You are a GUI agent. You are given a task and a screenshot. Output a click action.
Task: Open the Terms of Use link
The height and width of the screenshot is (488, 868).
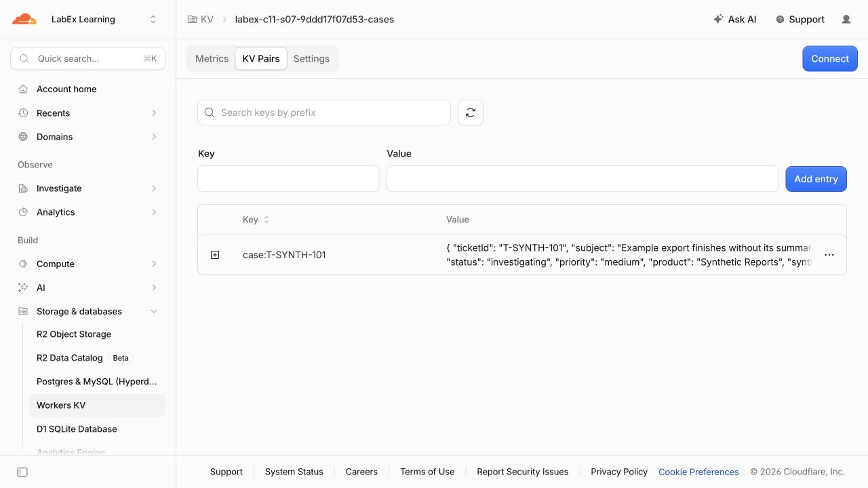pyautogui.click(x=427, y=472)
